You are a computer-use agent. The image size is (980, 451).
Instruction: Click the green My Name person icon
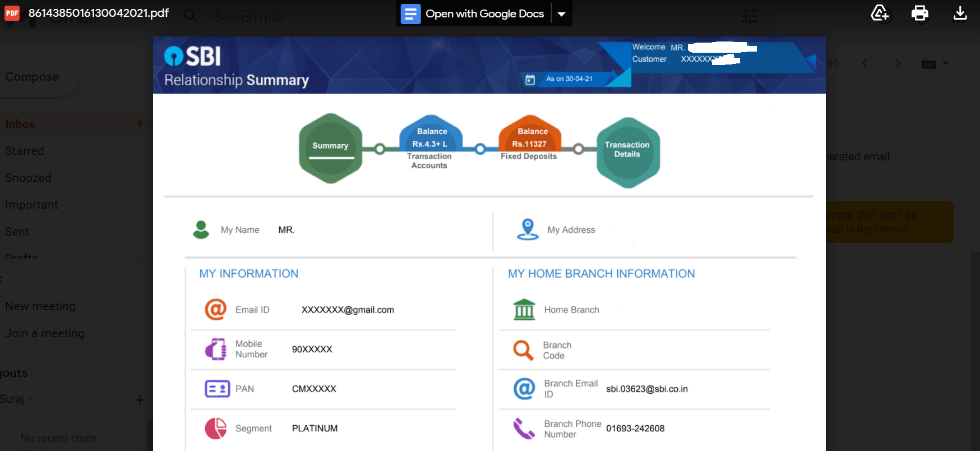click(x=201, y=229)
